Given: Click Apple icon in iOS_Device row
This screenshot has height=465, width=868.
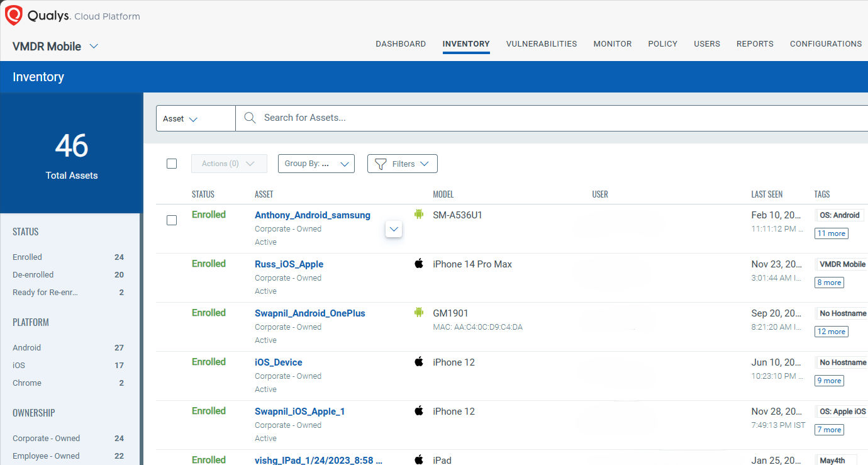Looking at the screenshot, I should click(419, 362).
